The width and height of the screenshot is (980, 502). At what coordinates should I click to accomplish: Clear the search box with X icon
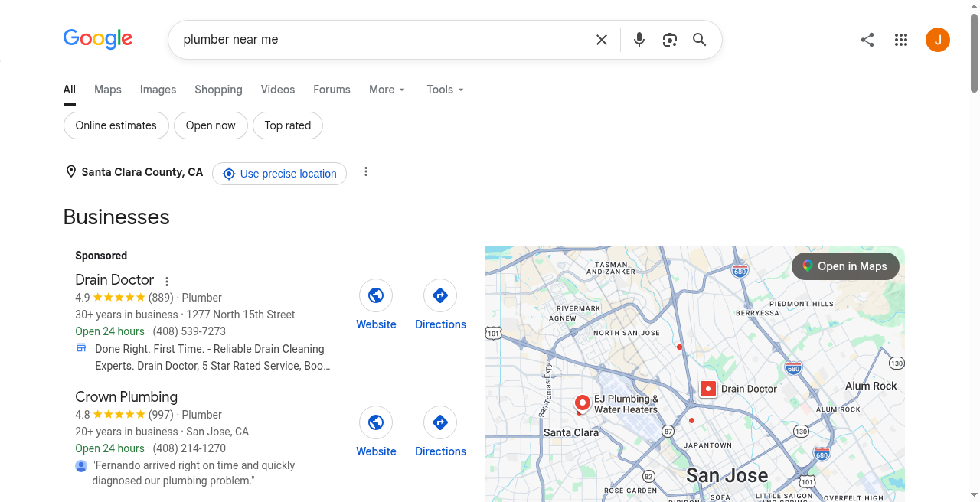[x=602, y=40]
